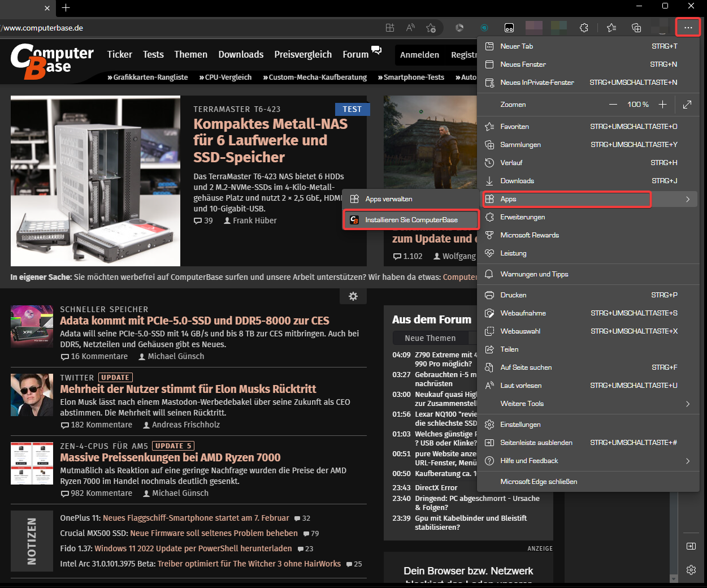Select Neuer Tab menu entry
Screen dimensions: 707x588
point(588,46)
